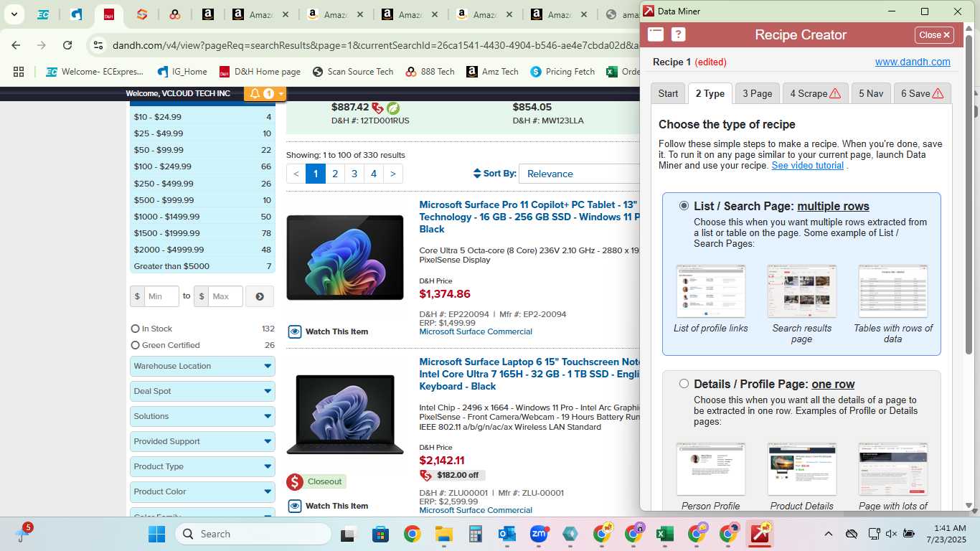
Task: Click the Data Miner window-layout icon beside help
Action: coord(656,34)
